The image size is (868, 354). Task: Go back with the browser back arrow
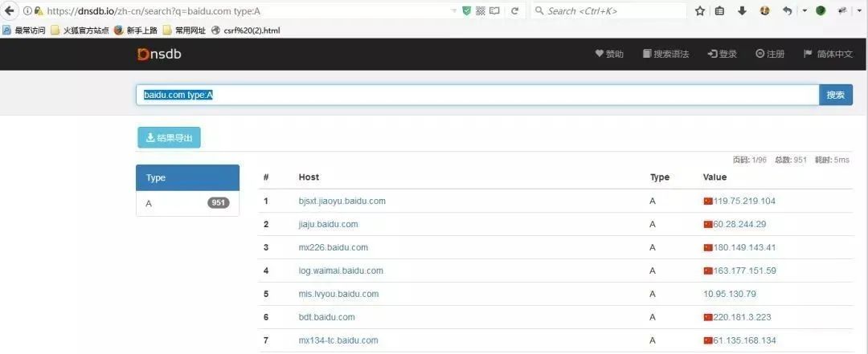click(9, 10)
